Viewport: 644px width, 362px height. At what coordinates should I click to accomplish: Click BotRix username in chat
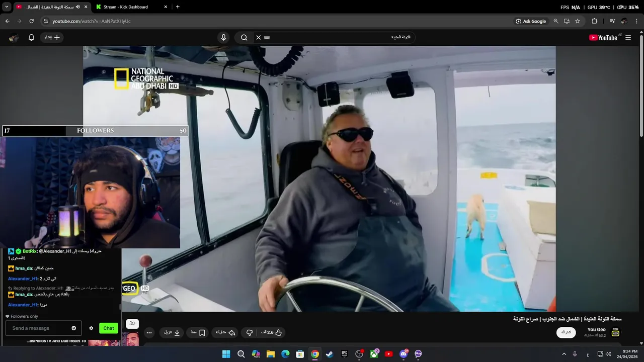(x=30, y=251)
